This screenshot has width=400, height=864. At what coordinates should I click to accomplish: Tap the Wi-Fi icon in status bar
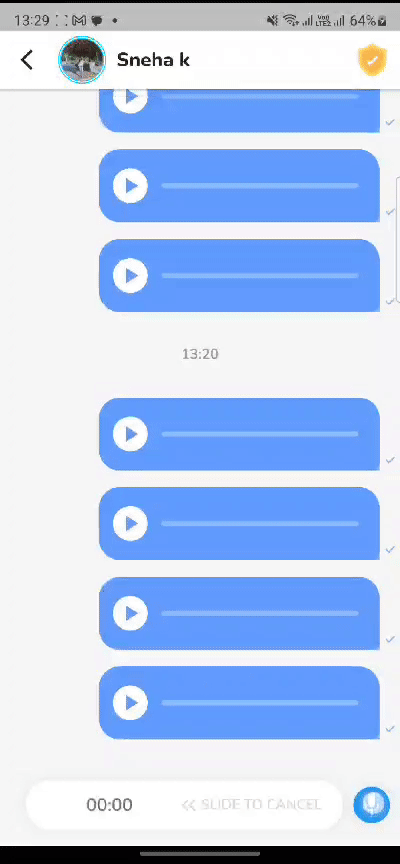click(290, 20)
